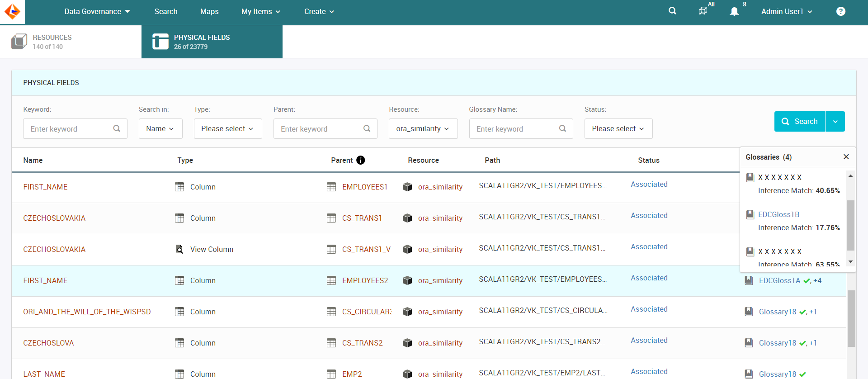Click the table icon beside EMPLOYEES2
The height and width of the screenshot is (379, 868).
tap(331, 280)
